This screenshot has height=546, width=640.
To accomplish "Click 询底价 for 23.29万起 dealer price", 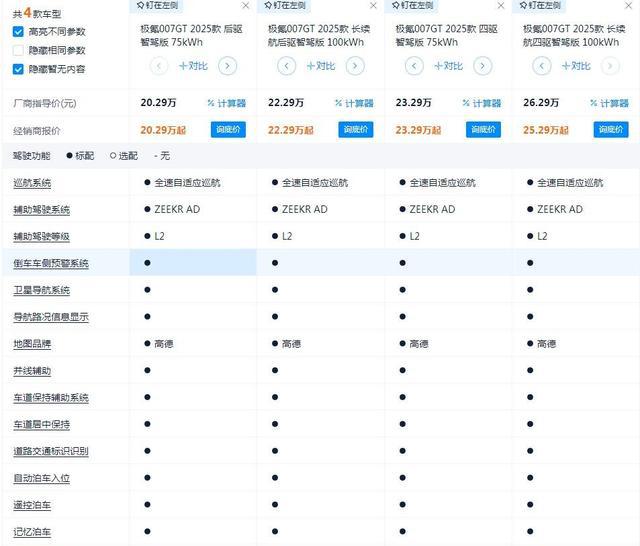I will click(483, 130).
